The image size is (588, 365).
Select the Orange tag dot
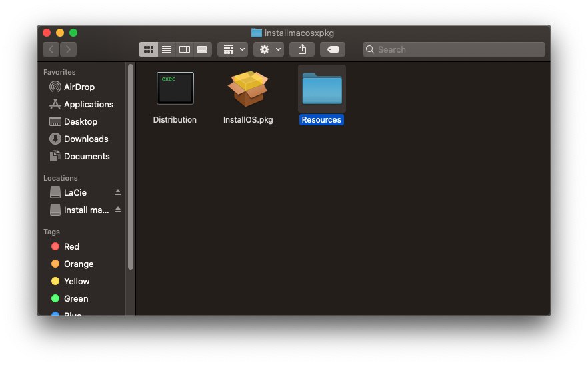[x=55, y=264]
